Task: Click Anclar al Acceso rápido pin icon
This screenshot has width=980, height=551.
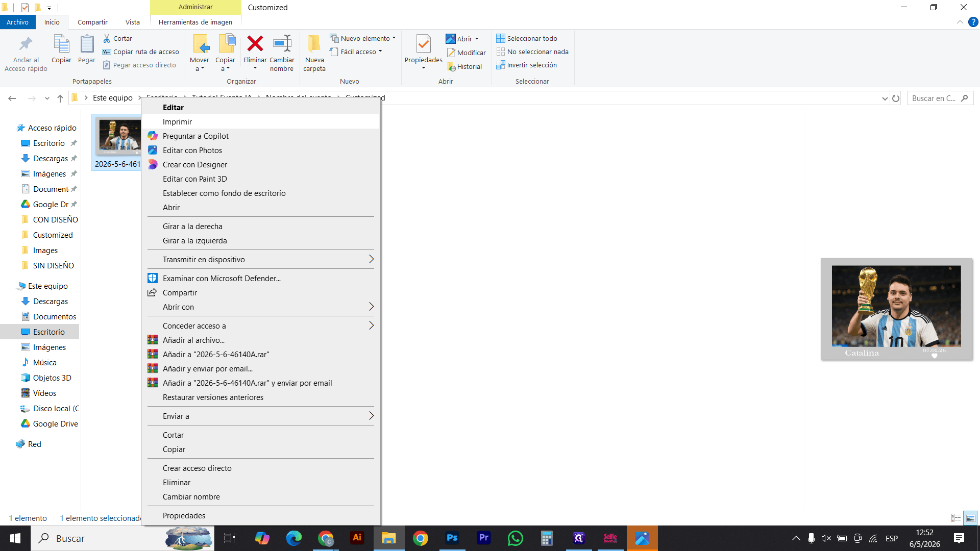Action: [x=26, y=44]
